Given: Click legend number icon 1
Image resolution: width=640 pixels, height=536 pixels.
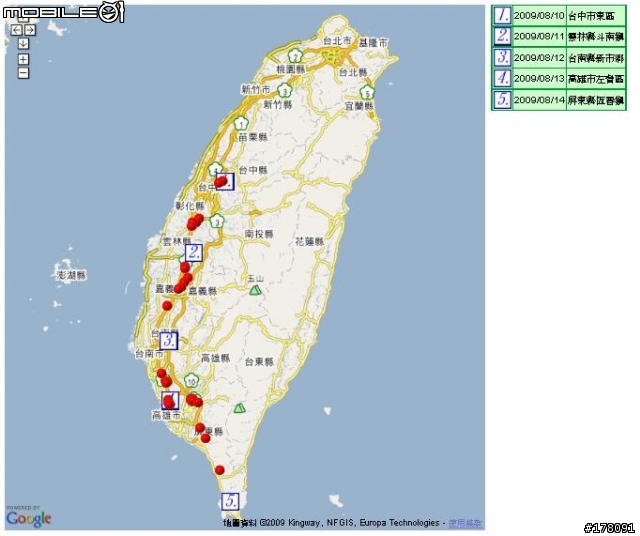Looking at the screenshot, I should [502, 16].
